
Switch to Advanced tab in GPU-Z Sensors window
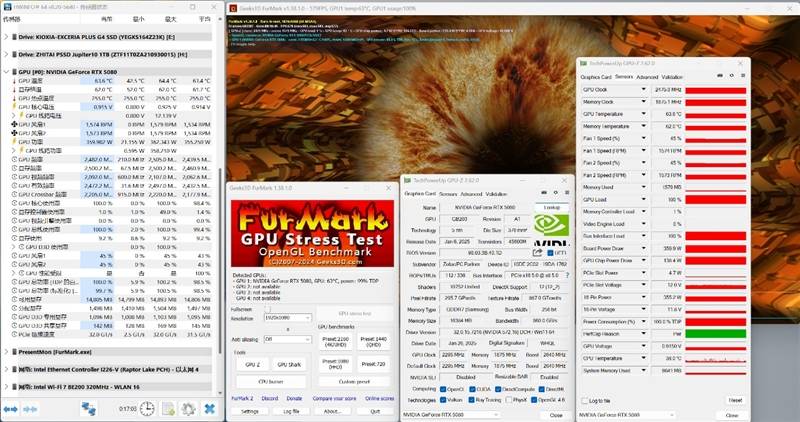click(647, 77)
